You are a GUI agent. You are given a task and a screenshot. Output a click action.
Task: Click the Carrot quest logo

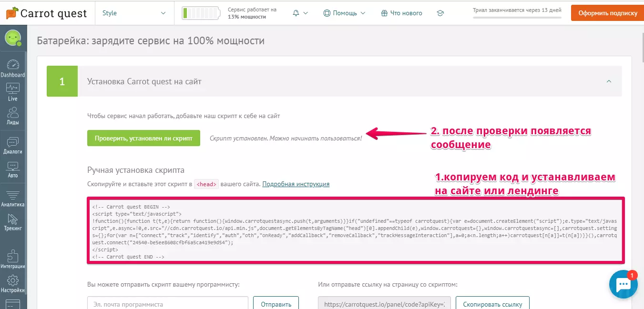click(x=46, y=13)
